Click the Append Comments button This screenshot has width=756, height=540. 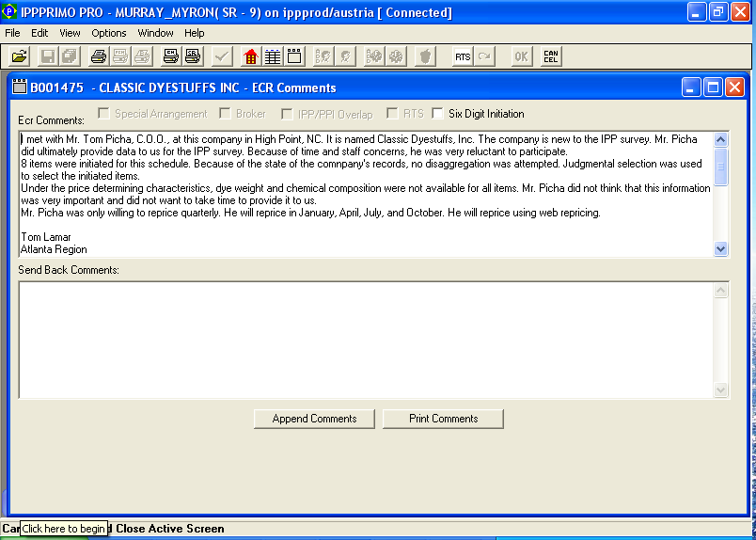(x=314, y=419)
